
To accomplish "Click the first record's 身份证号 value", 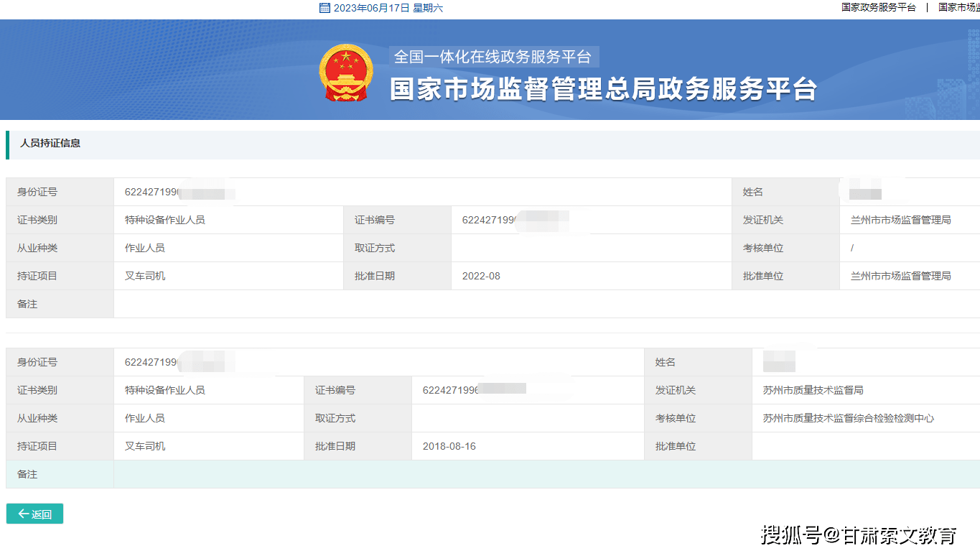I will (179, 192).
